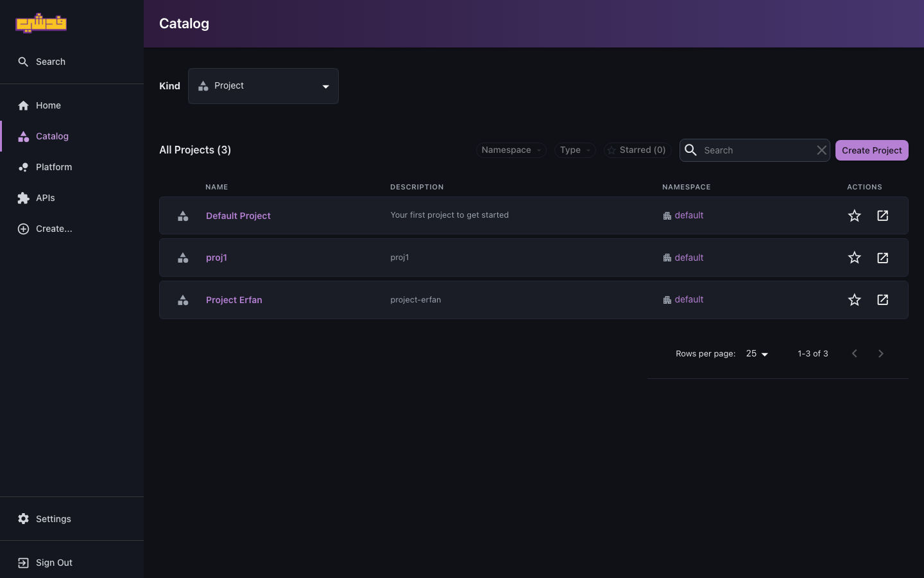Expand the Kind dropdown showing Project
The height and width of the screenshot is (578, 924).
[x=263, y=86]
